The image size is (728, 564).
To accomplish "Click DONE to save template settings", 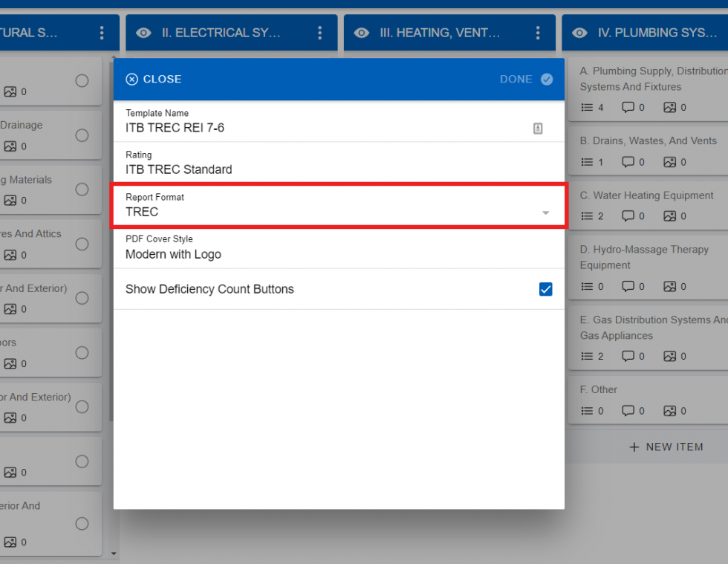I will [516, 79].
